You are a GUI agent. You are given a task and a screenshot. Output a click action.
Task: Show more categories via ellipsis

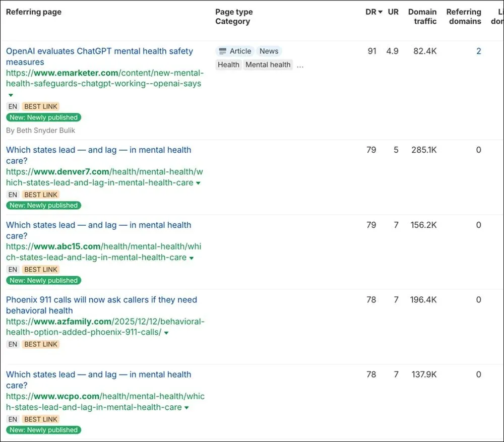(x=300, y=66)
